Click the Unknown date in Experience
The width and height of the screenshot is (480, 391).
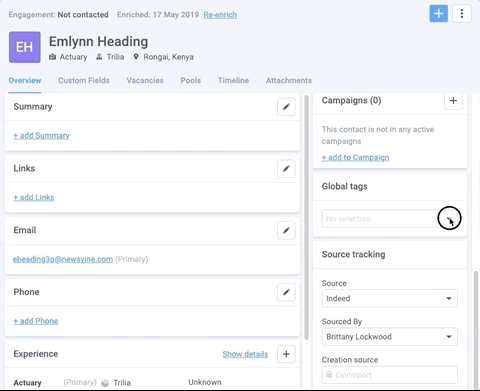(x=205, y=382)
